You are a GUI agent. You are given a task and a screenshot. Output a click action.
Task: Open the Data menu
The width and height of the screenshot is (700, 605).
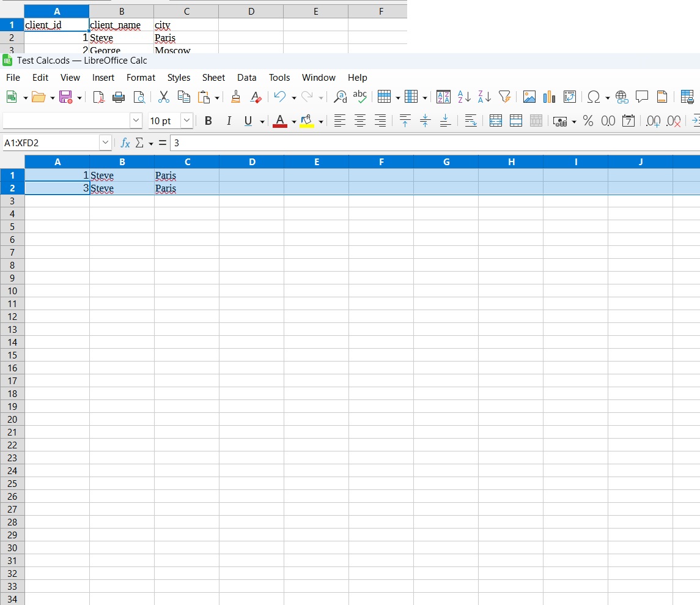[x=246, y=78]
